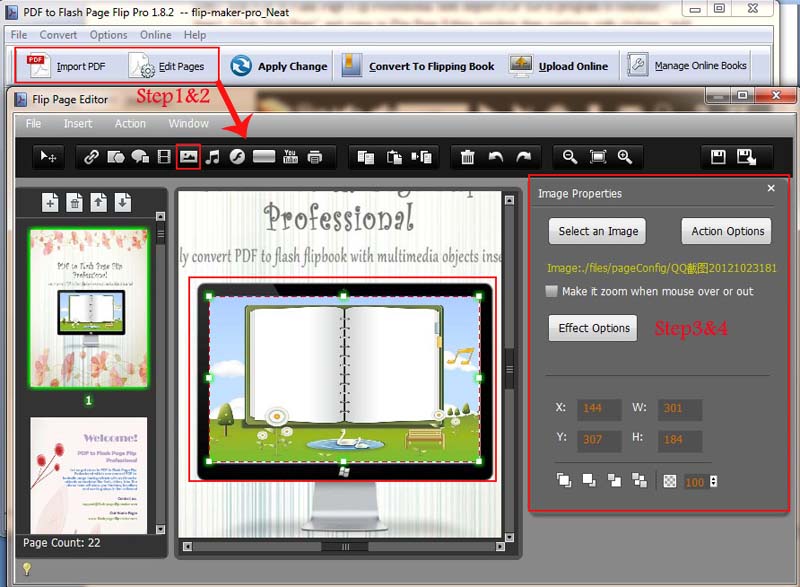Viewport: 800px width, 587px height.
Task: Undo the last edit
Action: pos(495,157)
